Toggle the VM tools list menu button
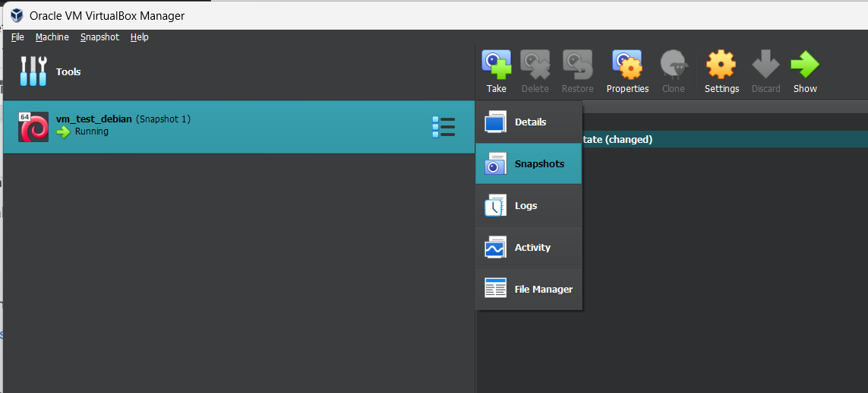This screenshot has height=393, width=868. pos(443,127)
